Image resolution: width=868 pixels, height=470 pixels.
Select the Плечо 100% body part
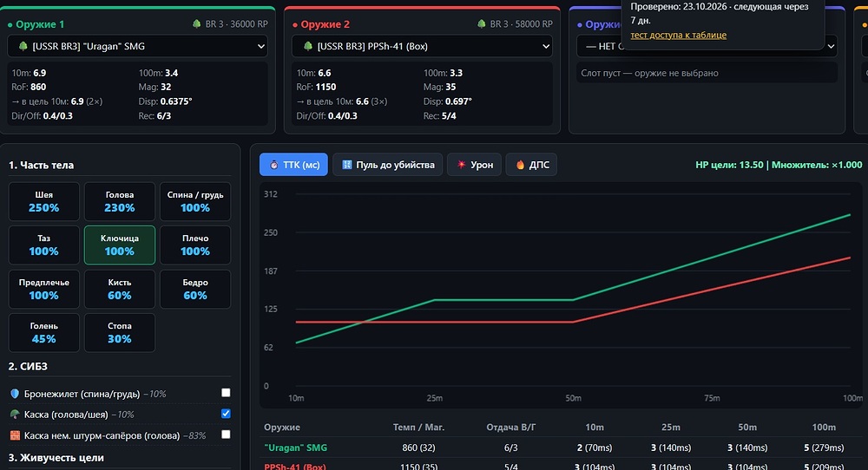[195, 245]
